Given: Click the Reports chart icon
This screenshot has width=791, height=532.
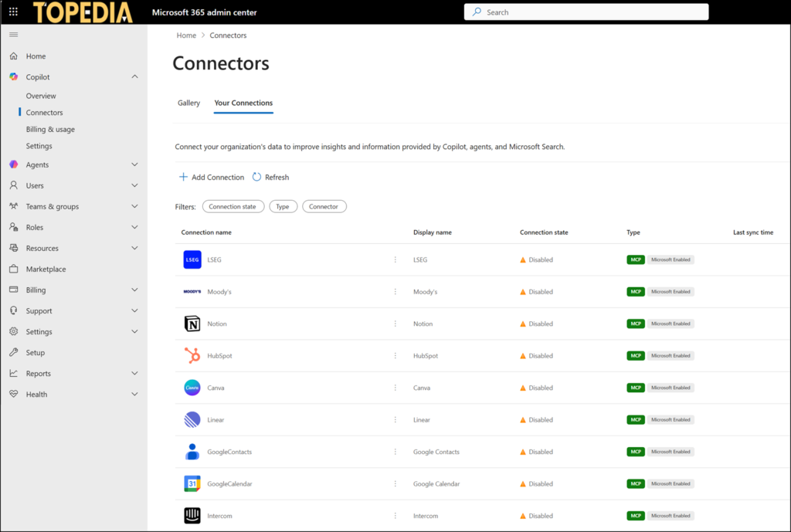Looking at the screenshot, I should pos(14,373).
